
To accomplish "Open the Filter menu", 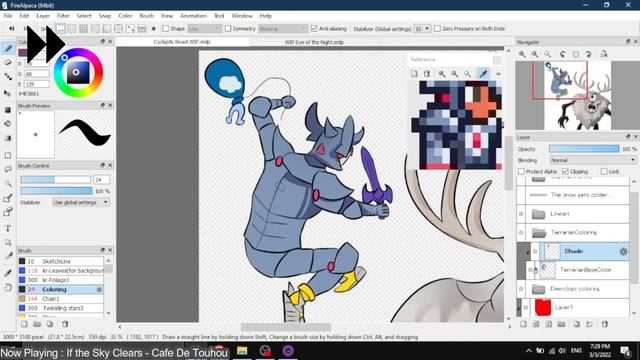I will pyautogui.click(x=63, y=16).
